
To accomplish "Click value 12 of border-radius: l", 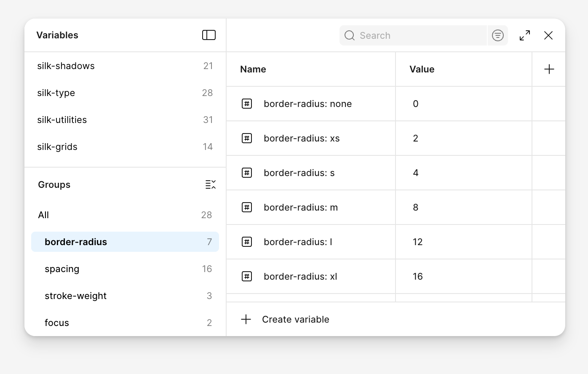I will point(418,242).
